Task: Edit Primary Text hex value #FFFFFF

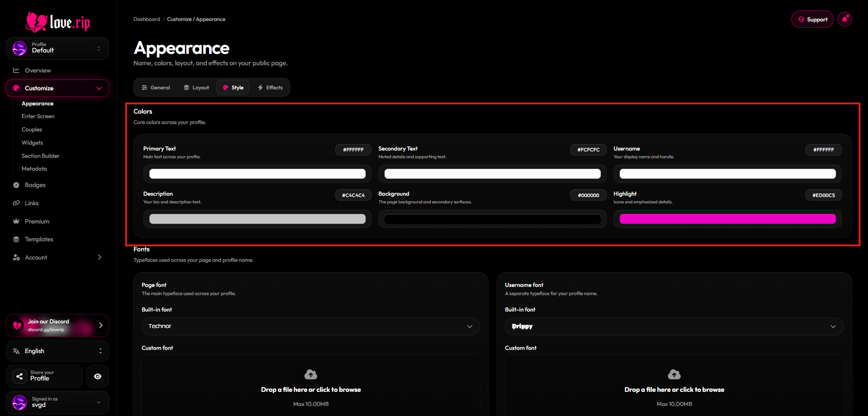Action: coord(353,150)
